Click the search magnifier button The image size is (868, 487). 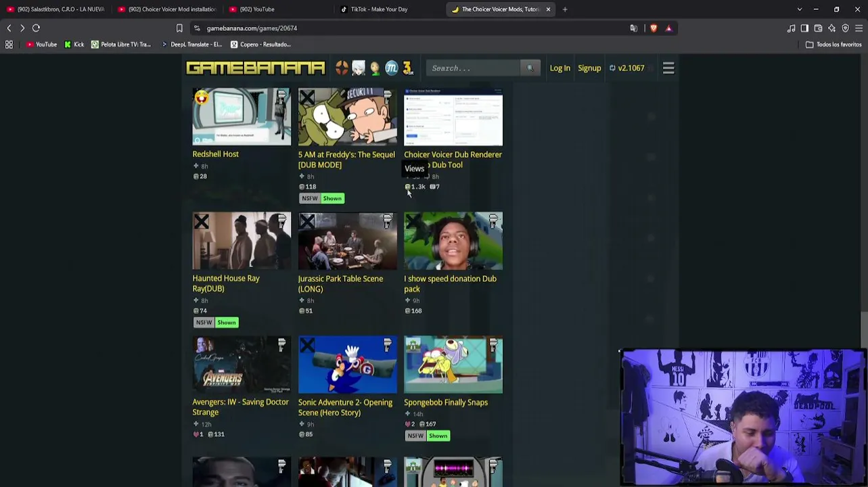530,68
